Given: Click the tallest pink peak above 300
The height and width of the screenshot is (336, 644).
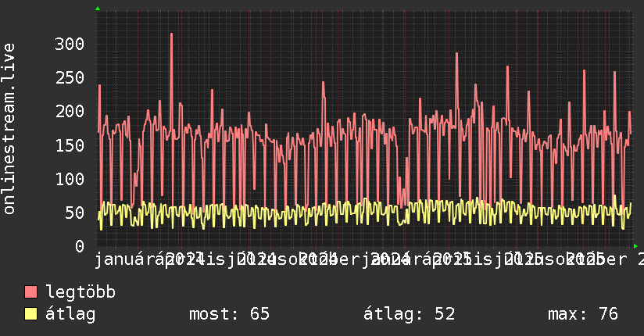Looking at the screenshot, I should click(x=171, y=34).
